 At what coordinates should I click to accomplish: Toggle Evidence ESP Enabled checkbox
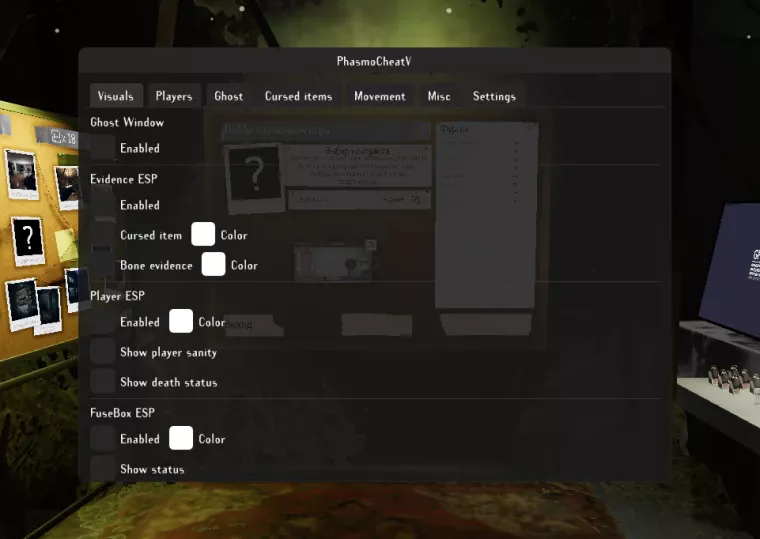(x=102, y=205)
